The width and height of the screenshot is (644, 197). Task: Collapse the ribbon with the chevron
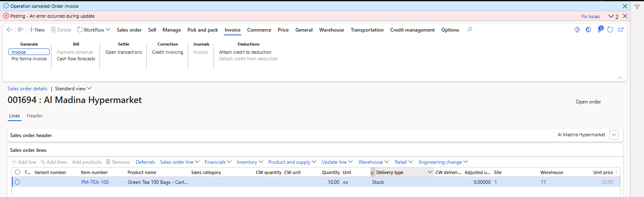click(621, 78)
